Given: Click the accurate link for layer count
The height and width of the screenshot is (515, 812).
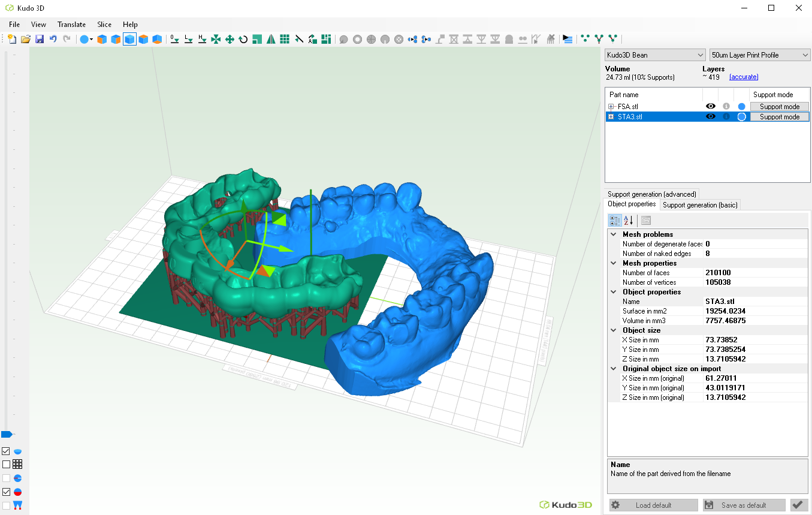Looking at the screenshot, I should tap(743, 77).
